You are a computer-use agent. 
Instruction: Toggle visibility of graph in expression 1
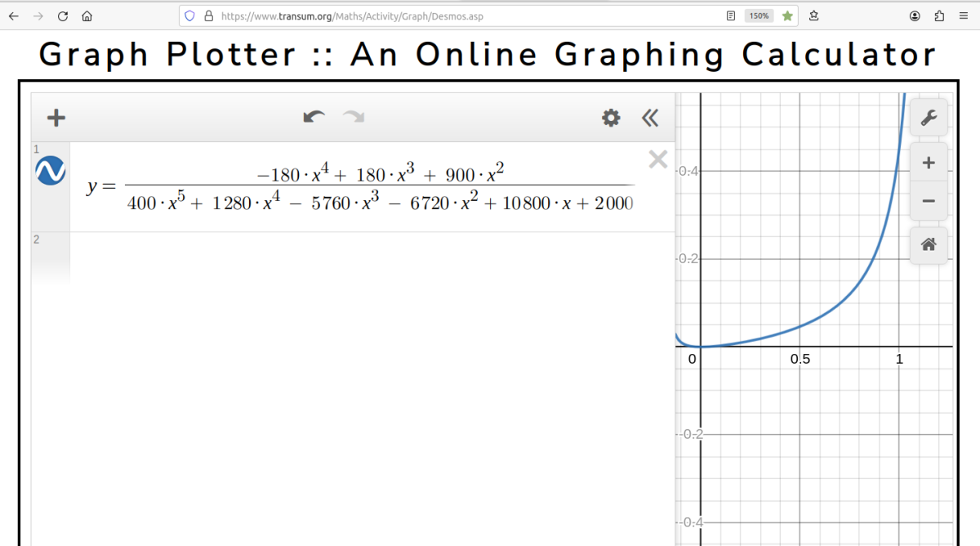pos(51,171)
